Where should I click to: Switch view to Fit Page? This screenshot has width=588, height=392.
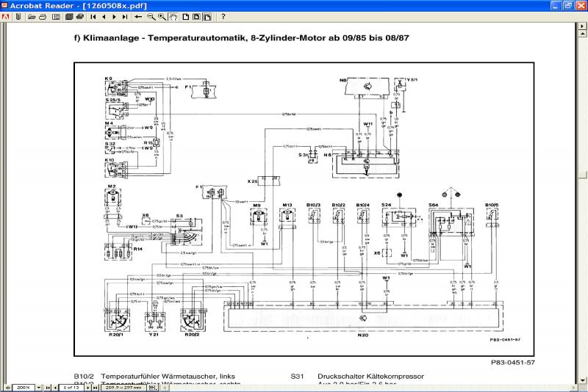tap(196, 16)
